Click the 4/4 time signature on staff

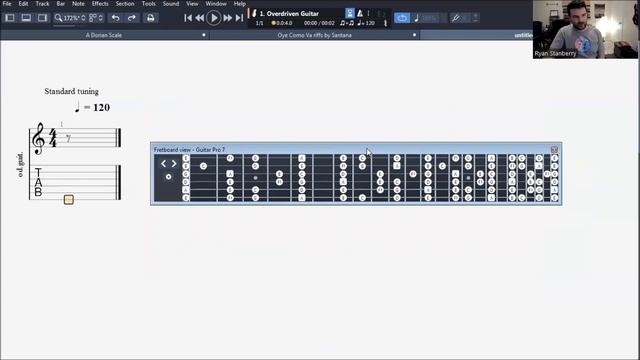pyautogui.click(x=53, y=138)
